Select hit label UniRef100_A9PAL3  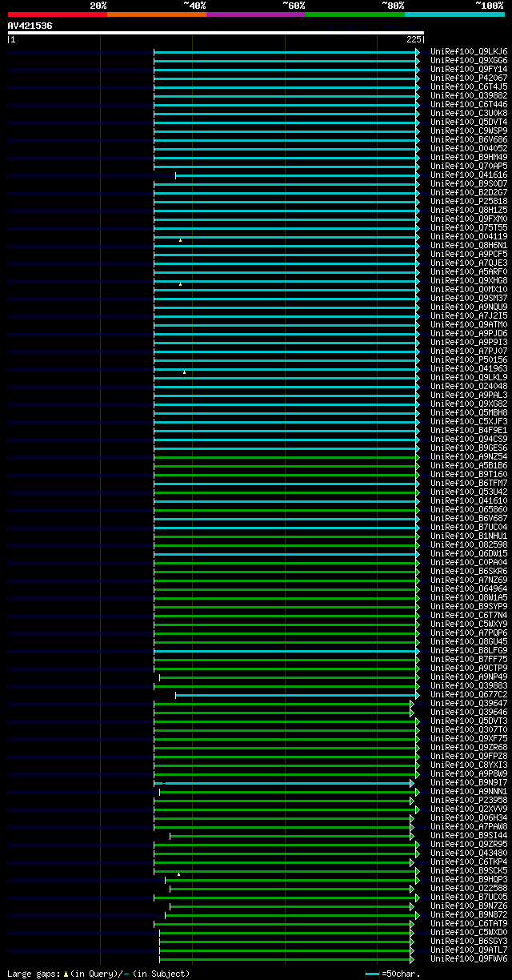pyautogui.click(x=469, y=395)
